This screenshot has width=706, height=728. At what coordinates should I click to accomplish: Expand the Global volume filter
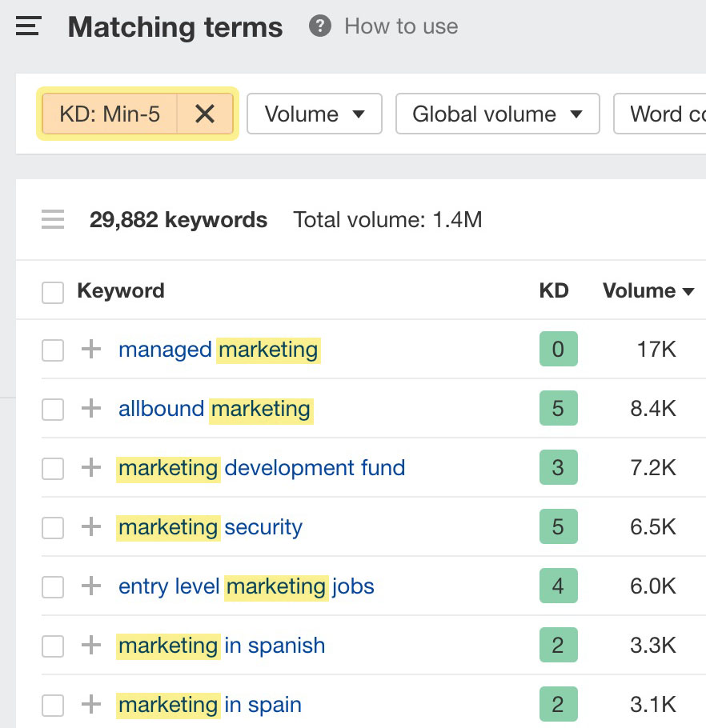click(x=497, y=114)
